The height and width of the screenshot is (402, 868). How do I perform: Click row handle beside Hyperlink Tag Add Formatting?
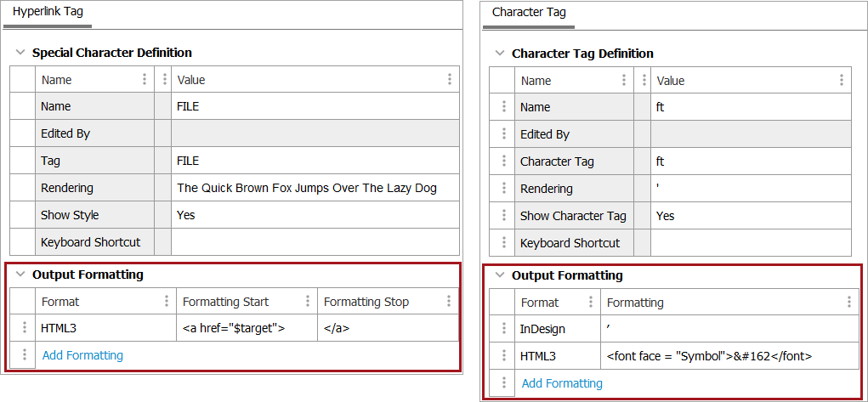tap(24, 354)
